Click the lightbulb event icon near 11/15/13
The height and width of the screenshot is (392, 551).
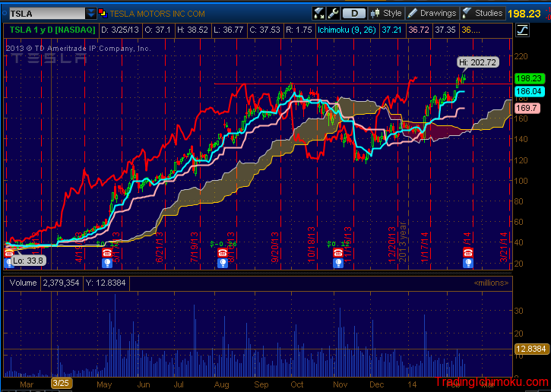[338, 263]
